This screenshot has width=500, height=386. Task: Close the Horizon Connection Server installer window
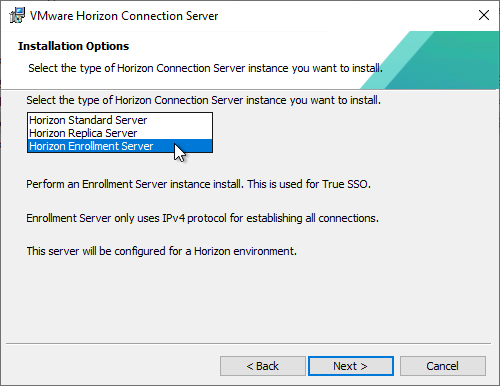(x=484, y=15)
